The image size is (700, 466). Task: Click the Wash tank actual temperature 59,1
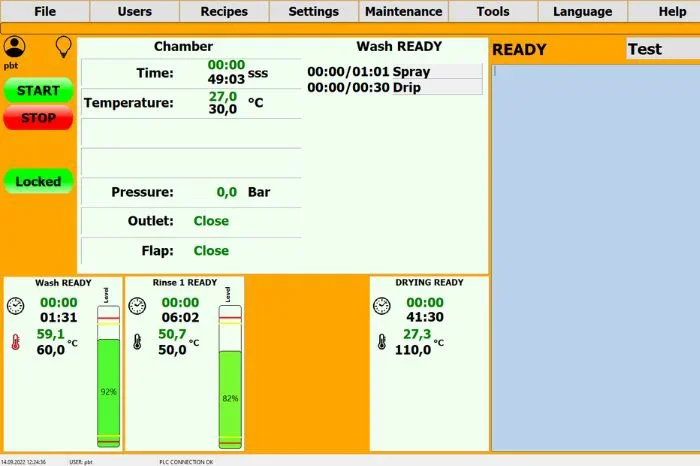[x=50, y=334]
